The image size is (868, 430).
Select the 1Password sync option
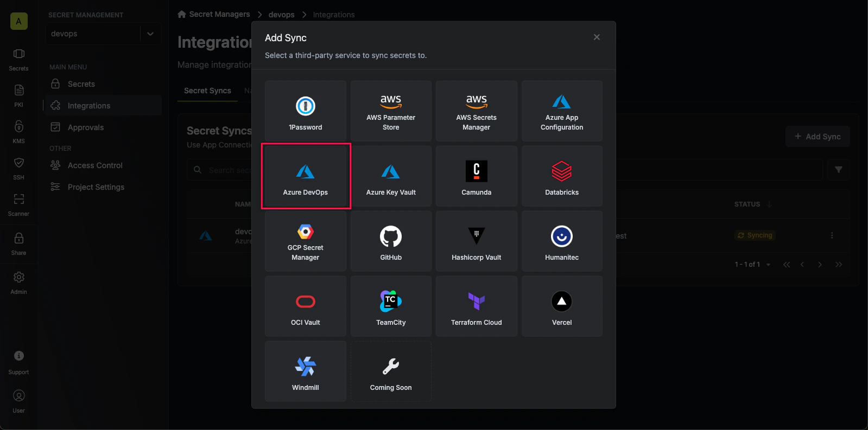(306, 111)
